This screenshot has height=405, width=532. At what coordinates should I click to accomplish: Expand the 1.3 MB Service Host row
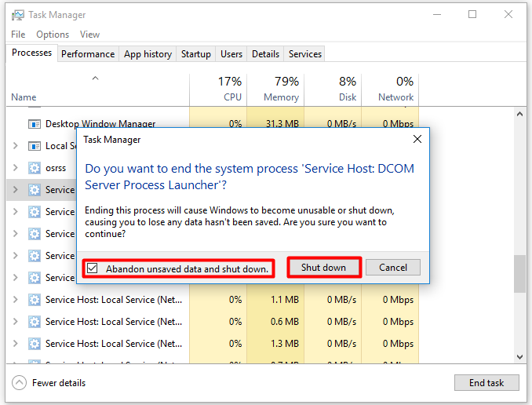click(16, 344)
